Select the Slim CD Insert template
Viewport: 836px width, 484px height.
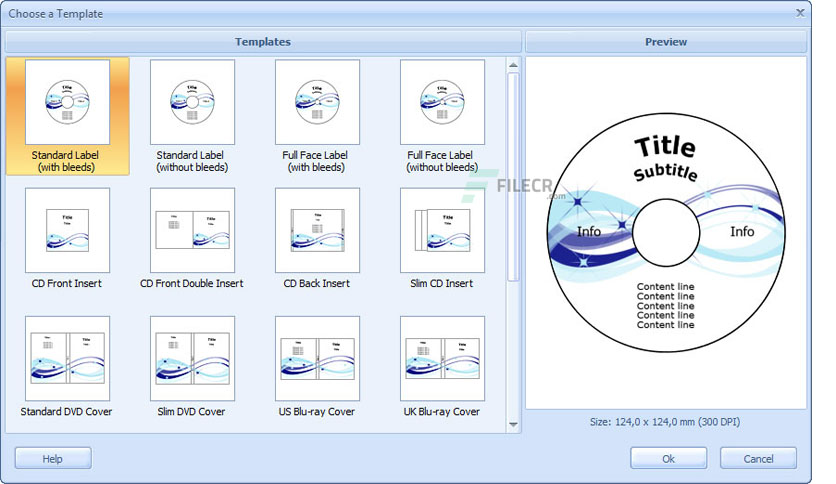click(442, 239)
